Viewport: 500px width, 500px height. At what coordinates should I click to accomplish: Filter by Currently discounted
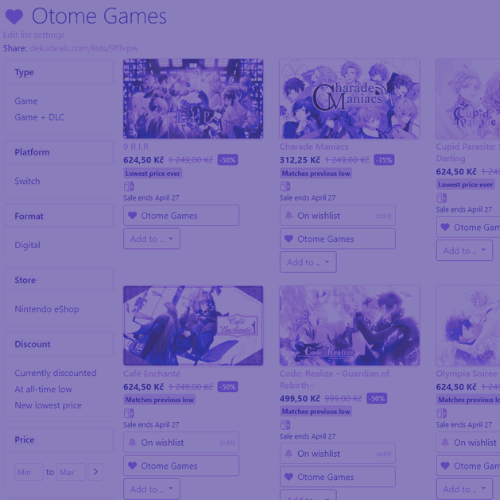pyautogui.click(x=55, y=373)
